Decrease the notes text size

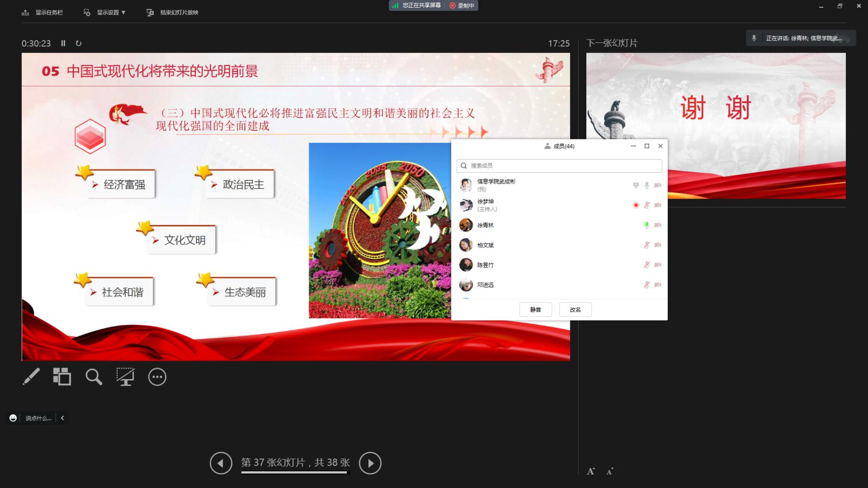tap(610, 471)
